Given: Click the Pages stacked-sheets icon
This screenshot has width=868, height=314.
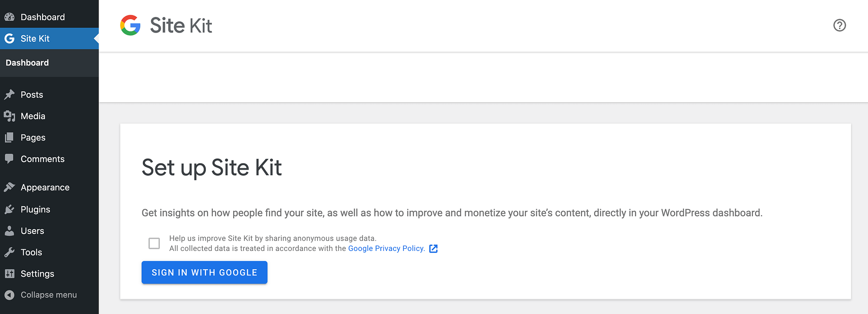Looking at the screenshot, I should click(x=10, y=137).
